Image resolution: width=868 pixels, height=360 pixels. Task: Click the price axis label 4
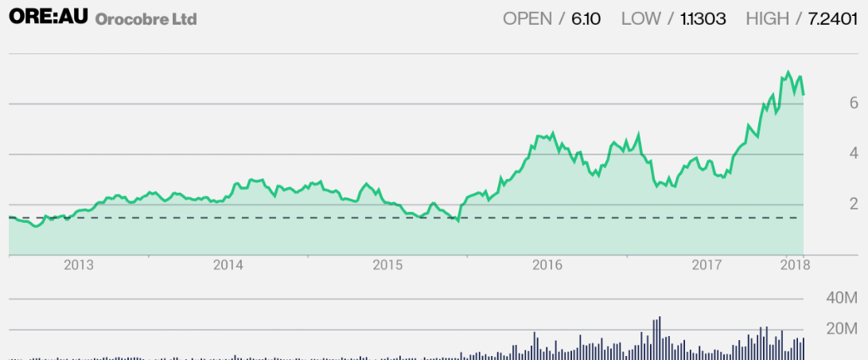(854, 153)
